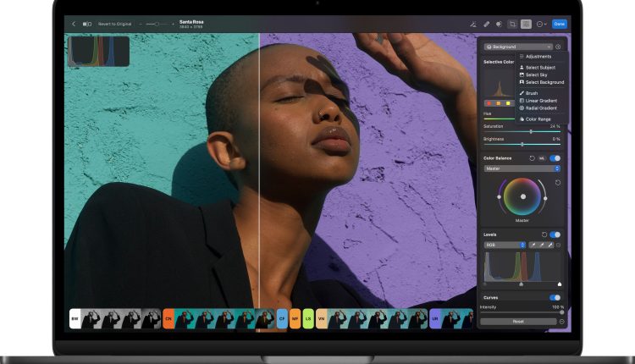
Task: Select the CF preset group label
Action: tap(282, 318)
